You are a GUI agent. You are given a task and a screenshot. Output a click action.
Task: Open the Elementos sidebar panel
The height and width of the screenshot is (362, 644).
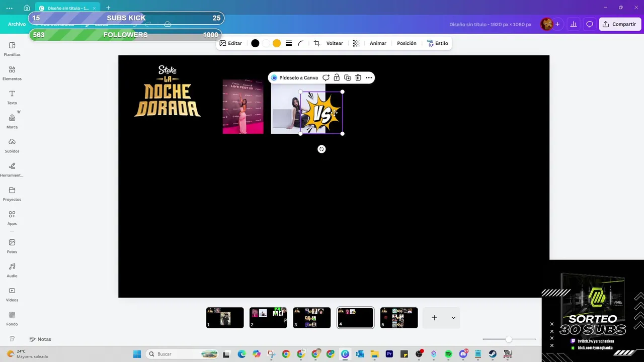pyautogui.click(x=12, y=73)
